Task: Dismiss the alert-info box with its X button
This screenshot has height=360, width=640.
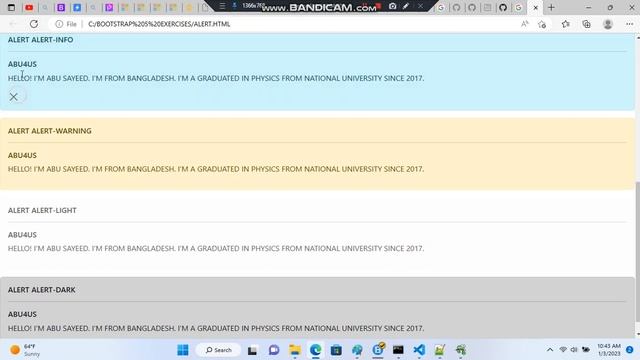Action: pos(13,97)
